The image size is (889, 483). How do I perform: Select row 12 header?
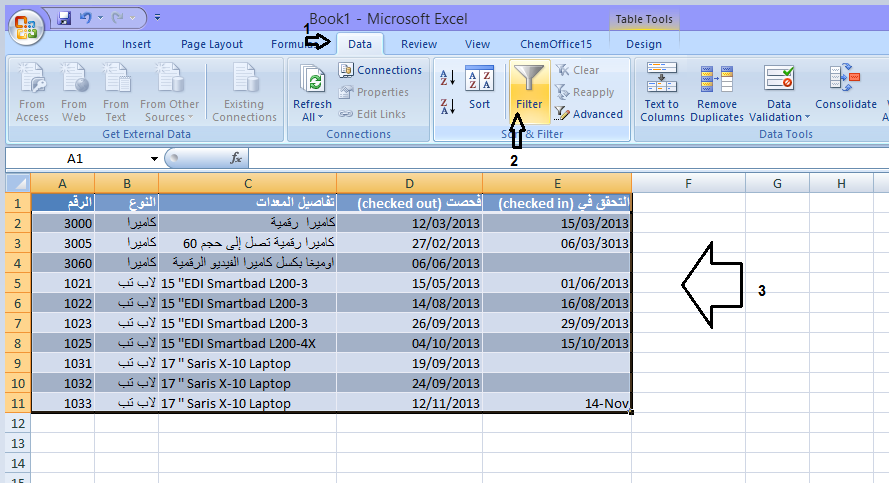tap(18, 423)
